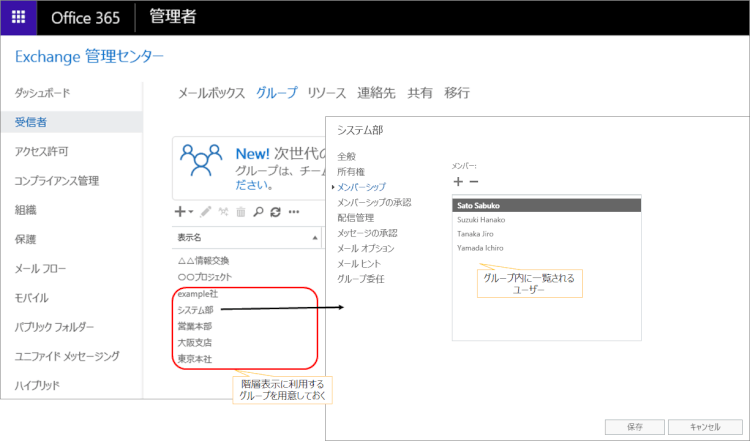Click the キャンセル button
Viewport: 750px width, 441px height.
coord(703,426)
